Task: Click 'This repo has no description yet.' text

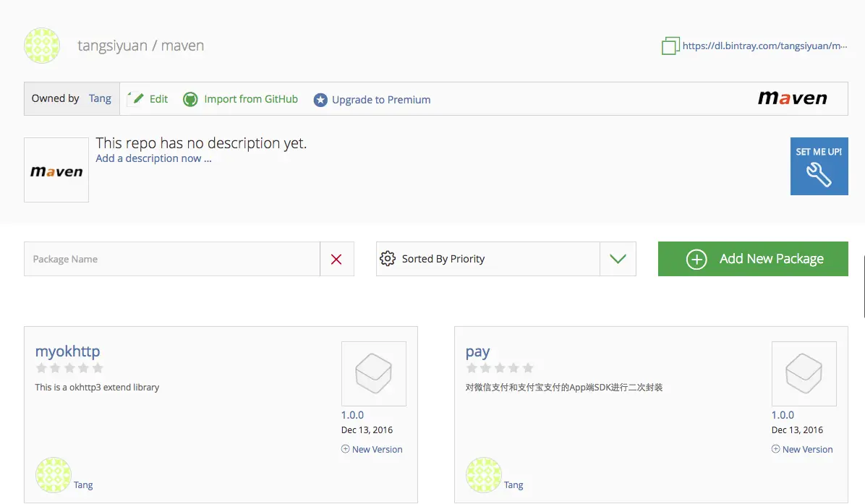Action: tap(201, 143)
